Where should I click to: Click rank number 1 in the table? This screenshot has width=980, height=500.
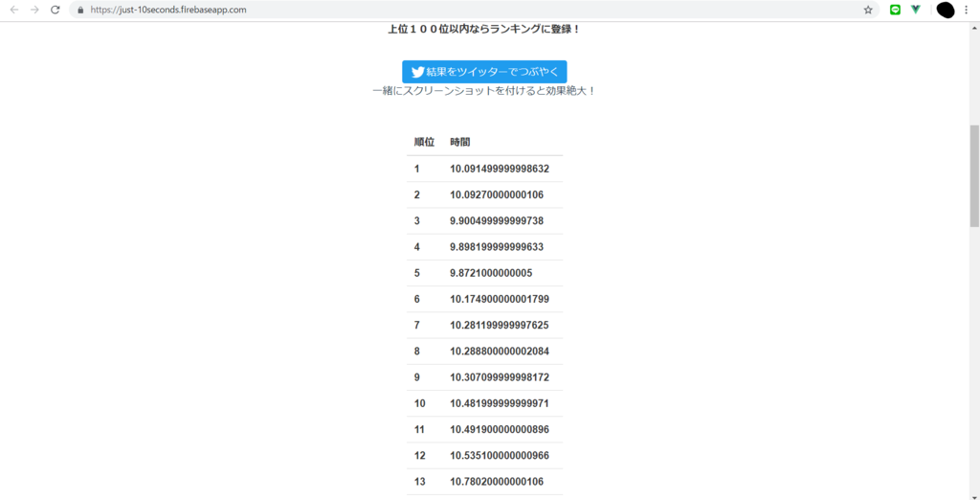pos(417,169)
